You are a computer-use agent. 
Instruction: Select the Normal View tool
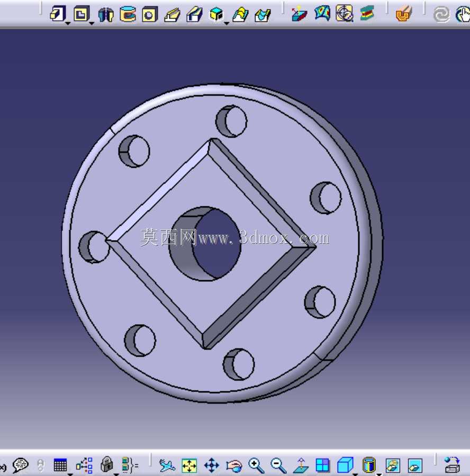[301, 465]
